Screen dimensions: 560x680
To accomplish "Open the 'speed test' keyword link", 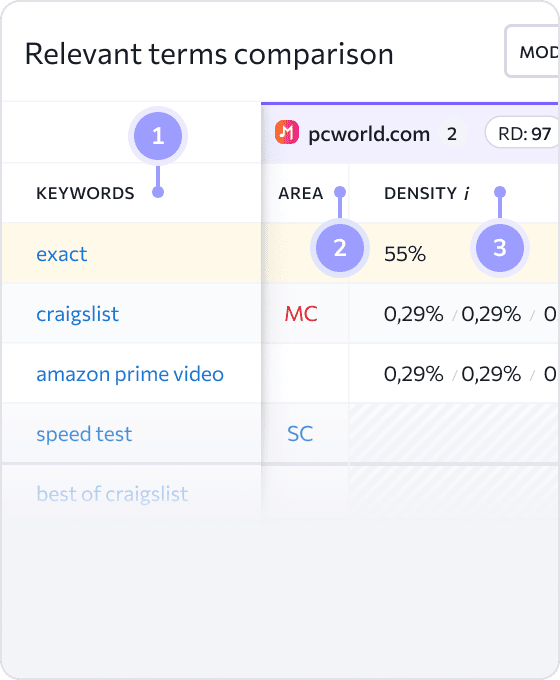I will tap(84, 434).
